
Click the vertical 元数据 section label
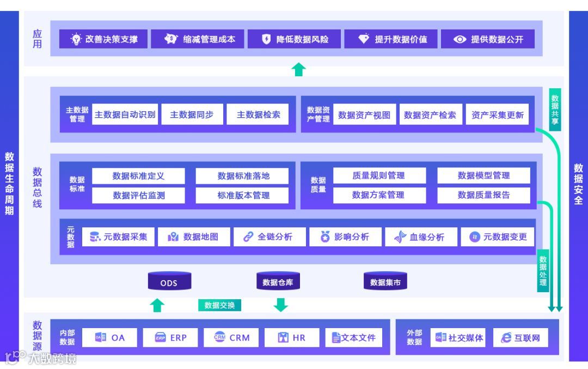point(70,237)
